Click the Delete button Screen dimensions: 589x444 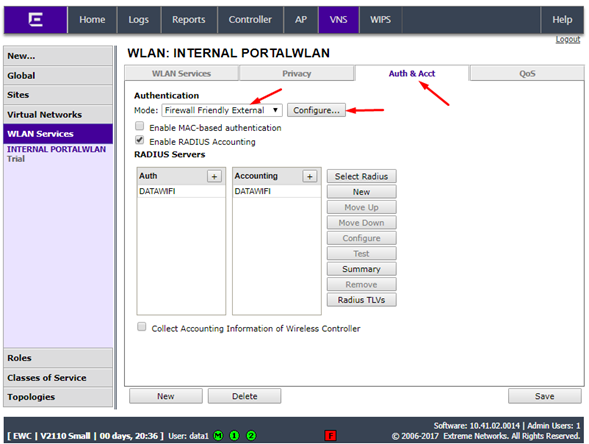click(245, 396)
